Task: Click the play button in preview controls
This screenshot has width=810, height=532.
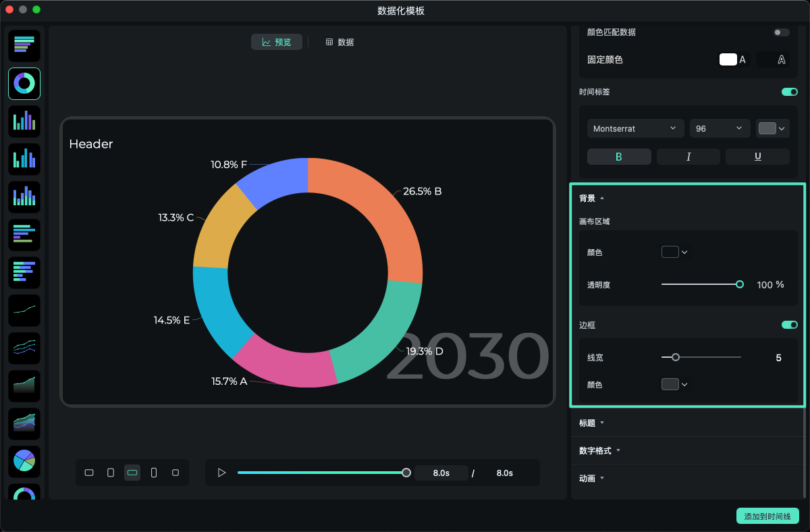Action: pos(221,473)
